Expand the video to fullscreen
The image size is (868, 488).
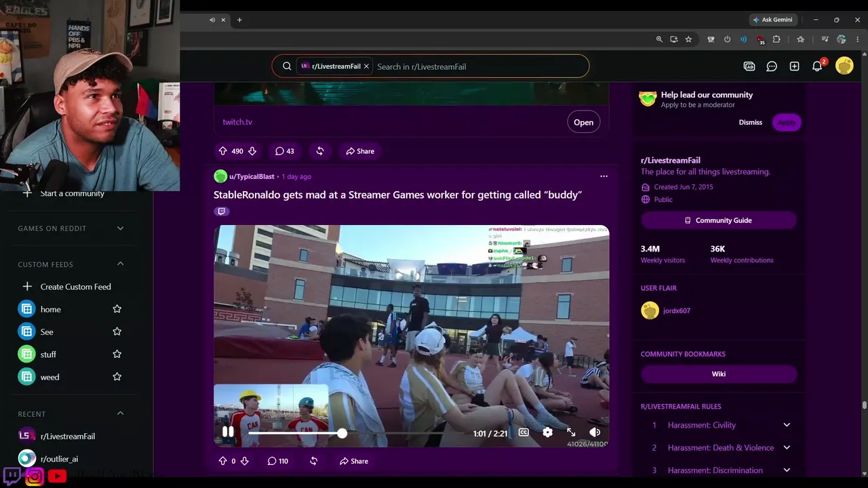coord(571,432)
